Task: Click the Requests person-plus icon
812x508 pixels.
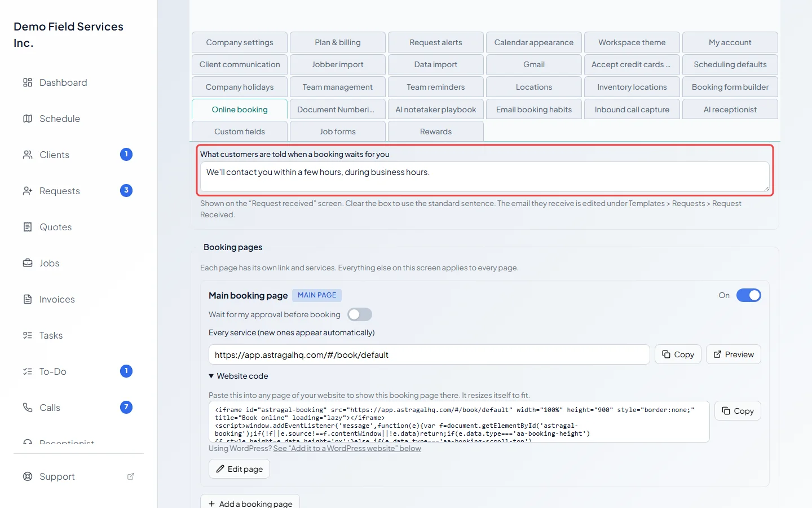Action: [28, 191]
